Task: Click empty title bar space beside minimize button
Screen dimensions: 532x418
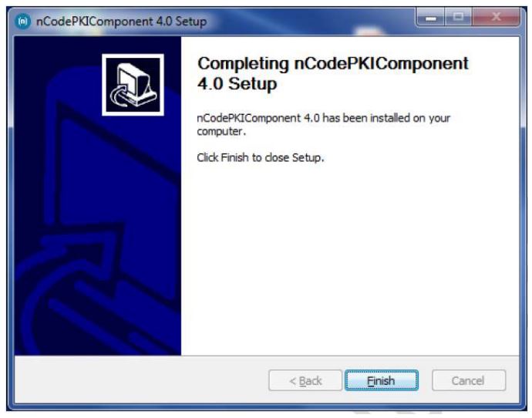Action: pos(312,20)
